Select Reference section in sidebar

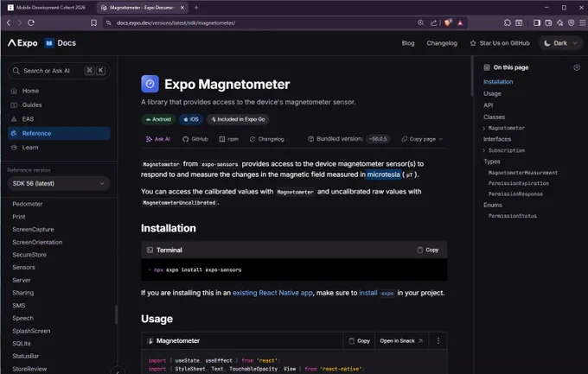coord(59,133)
